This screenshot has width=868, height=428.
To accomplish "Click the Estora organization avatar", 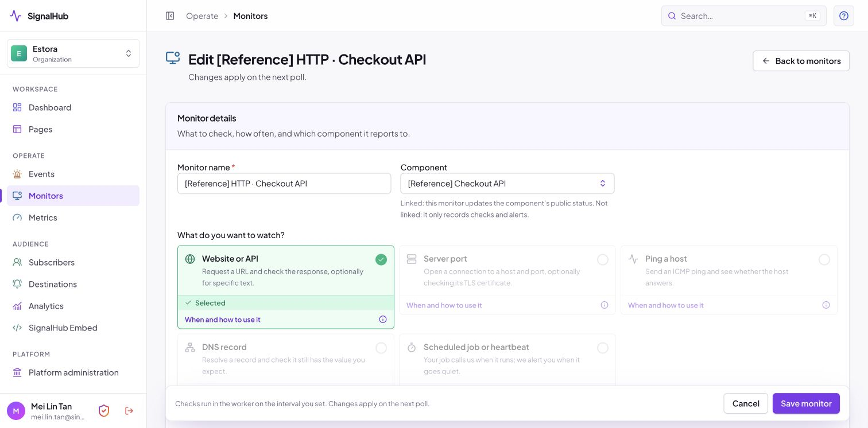I will [x=19, y=53].
